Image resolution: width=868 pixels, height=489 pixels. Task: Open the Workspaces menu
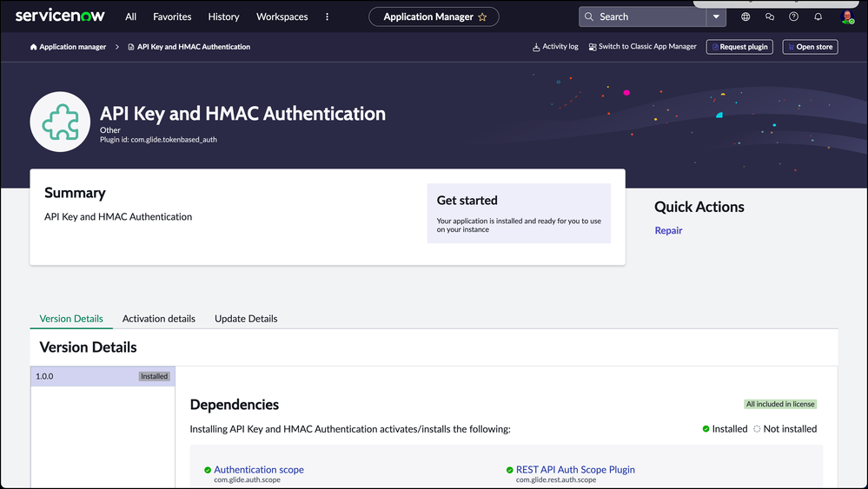282,17
